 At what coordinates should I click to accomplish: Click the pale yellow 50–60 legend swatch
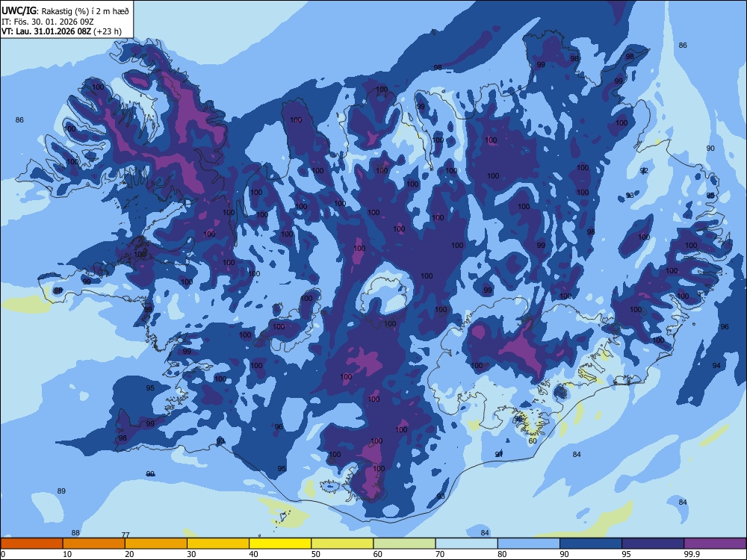343,544
